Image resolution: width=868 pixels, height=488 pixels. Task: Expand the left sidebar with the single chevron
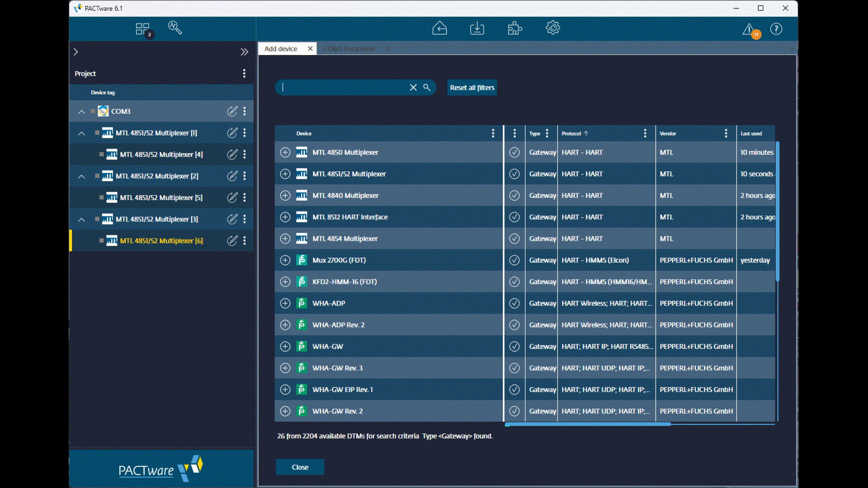(76, 52)
